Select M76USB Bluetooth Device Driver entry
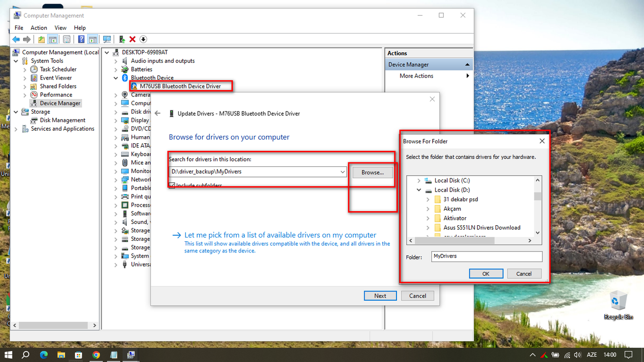This screenshot has width=644, height=362. [x=180, y=86]
